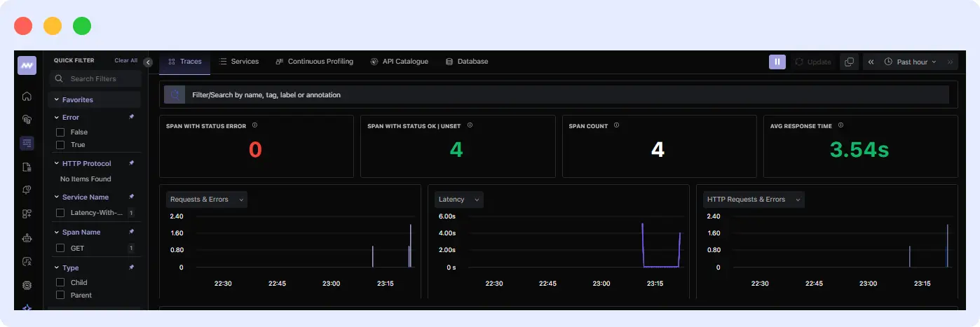This screenshot has width=980, height=327.
Task: Open the robot icon in left sidebar
Action: (x=27, y=238)
